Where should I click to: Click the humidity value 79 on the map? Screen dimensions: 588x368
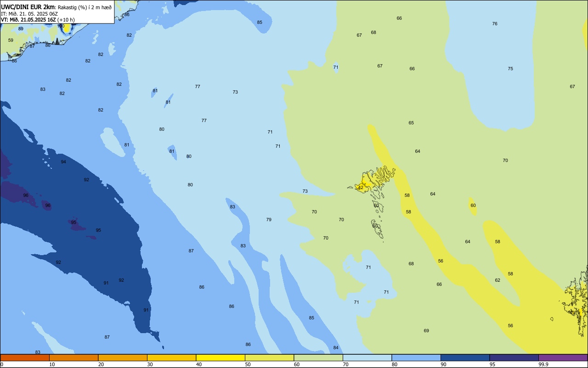tap(269, 220)
